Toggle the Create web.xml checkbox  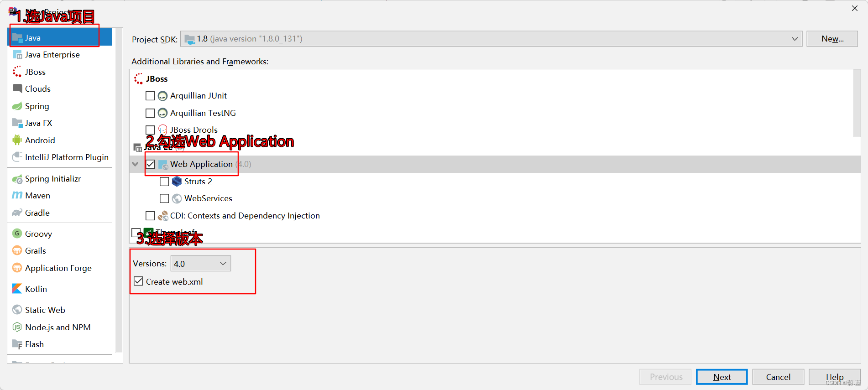(x=138, y=281)
